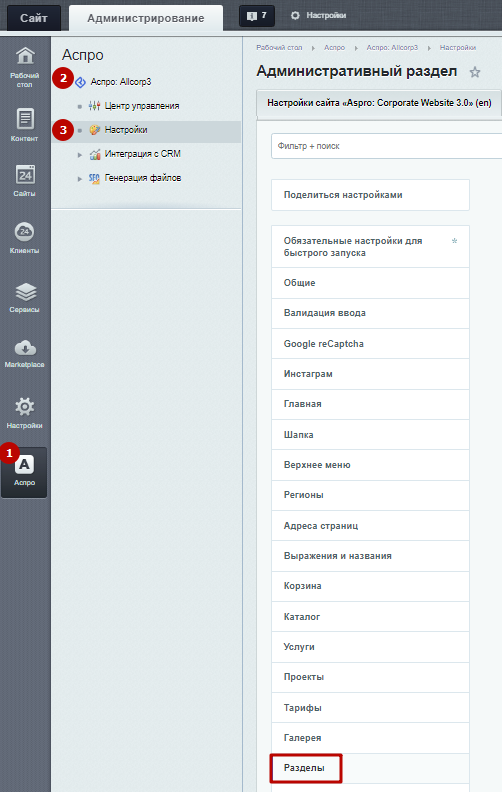Open the Клиенты sidebar section
This screenshot has height=792, width=502.
click(x=25, y=237)
